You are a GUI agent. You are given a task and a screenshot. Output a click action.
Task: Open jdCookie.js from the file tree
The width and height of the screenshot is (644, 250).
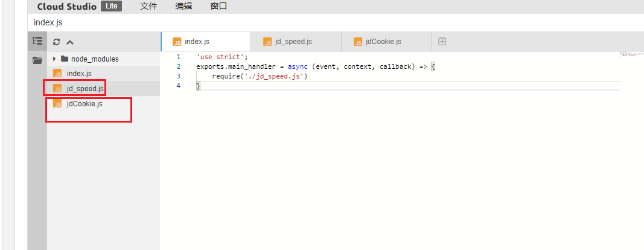(84, 103)
